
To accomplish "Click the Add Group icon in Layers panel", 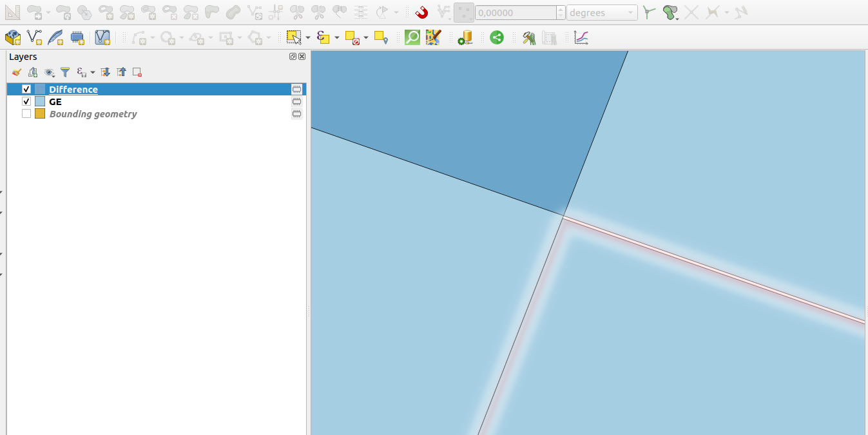I will [x=33, y=72].
